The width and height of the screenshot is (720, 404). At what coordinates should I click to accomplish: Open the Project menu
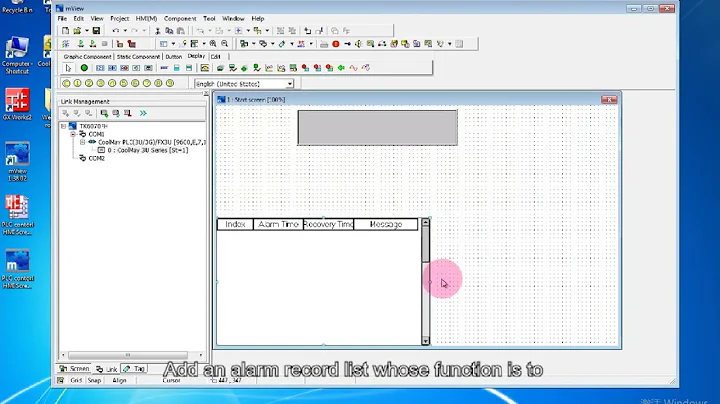click(x=119, y=19)
